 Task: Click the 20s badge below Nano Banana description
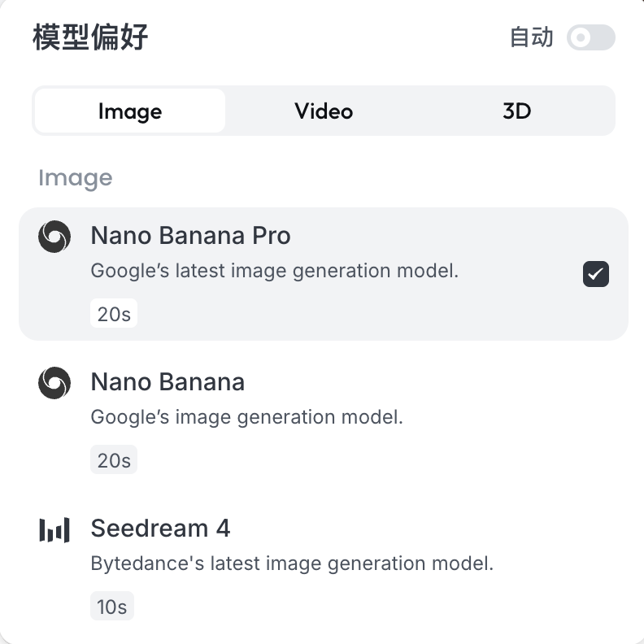coord(114,460)
